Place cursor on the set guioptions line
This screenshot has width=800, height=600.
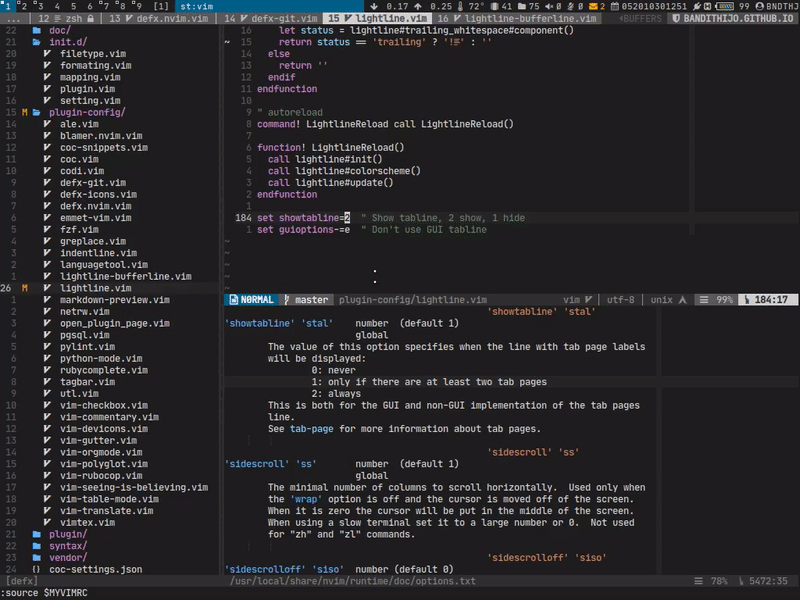[300, 229]
